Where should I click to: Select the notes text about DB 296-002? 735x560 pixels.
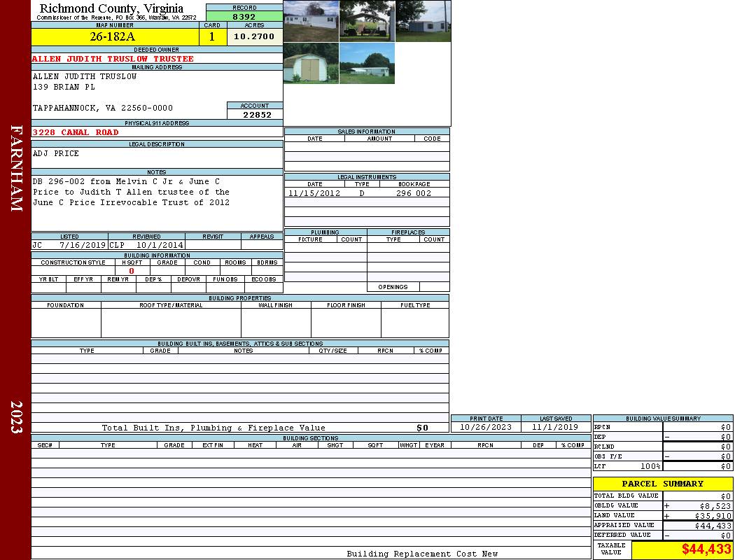point(131,192)
